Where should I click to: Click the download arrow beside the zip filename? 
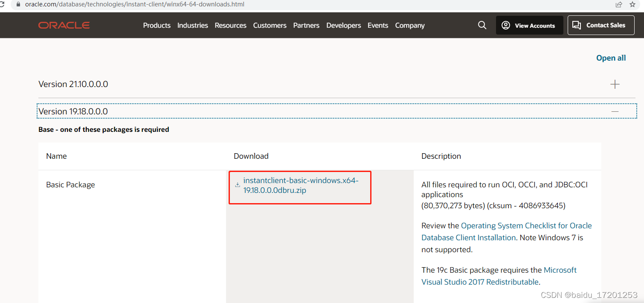[x=238, y=185]
